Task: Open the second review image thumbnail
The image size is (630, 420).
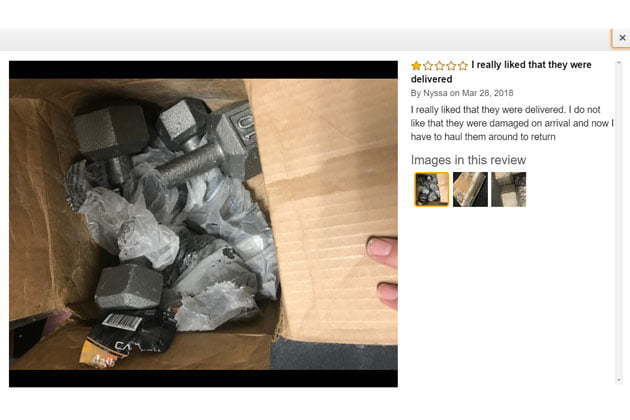Action: click(470, 189)
